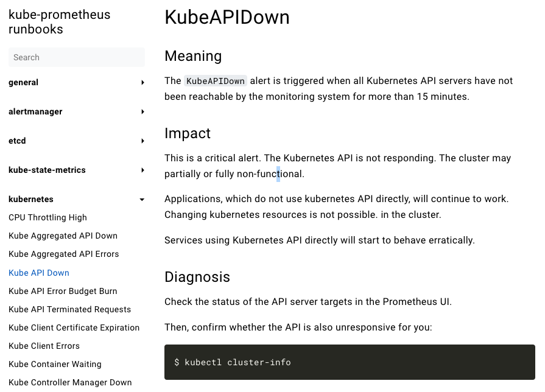This screenshot has height=392, width=545.
Task: Click the kubectl cluster-info code block
Action: 350,362
